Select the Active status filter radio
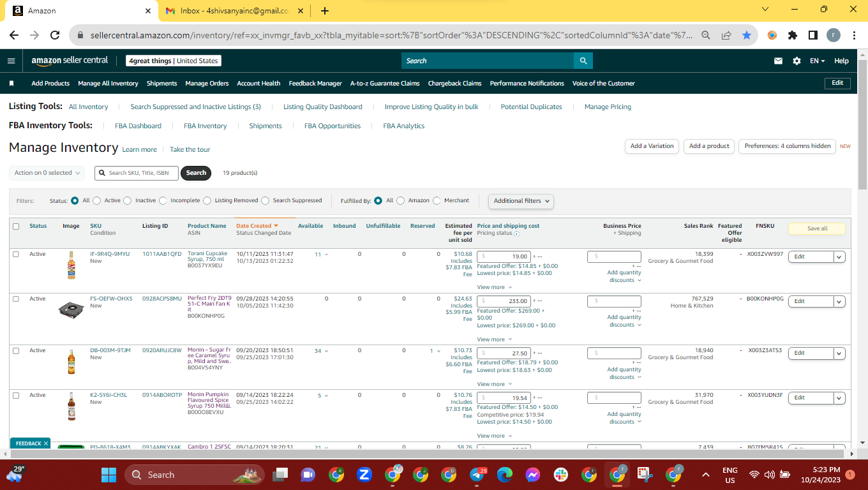 pyautogui.click(x=97, y=200)
